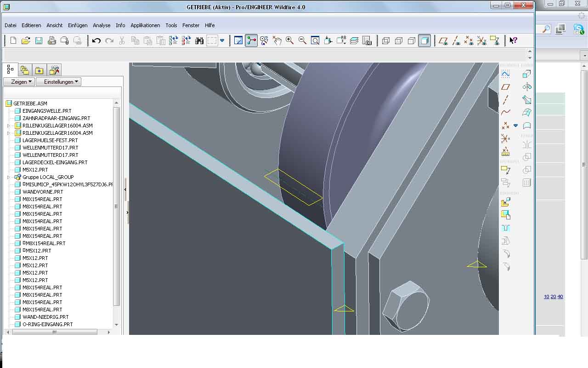Add component to assembly icon
The height and width of the screenshot is (368, 588).
point(505,202)
